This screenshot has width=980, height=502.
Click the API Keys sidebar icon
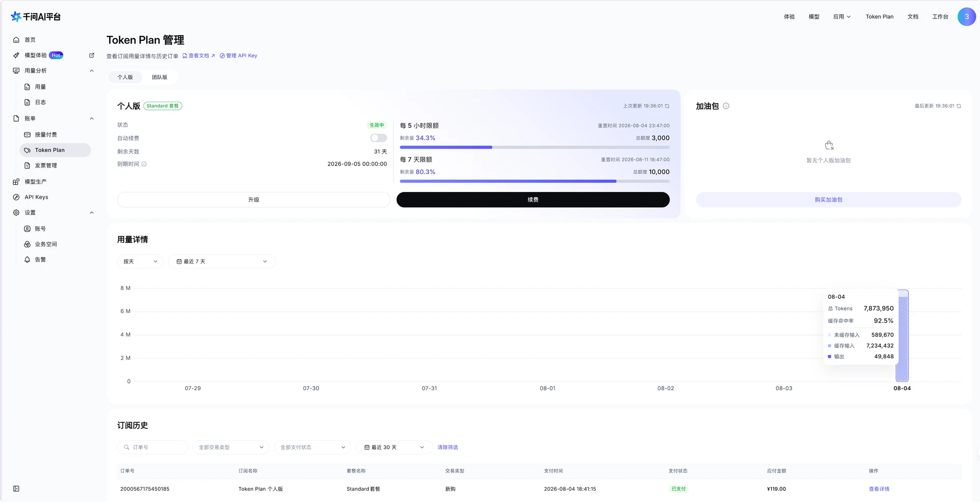[16, 197]
